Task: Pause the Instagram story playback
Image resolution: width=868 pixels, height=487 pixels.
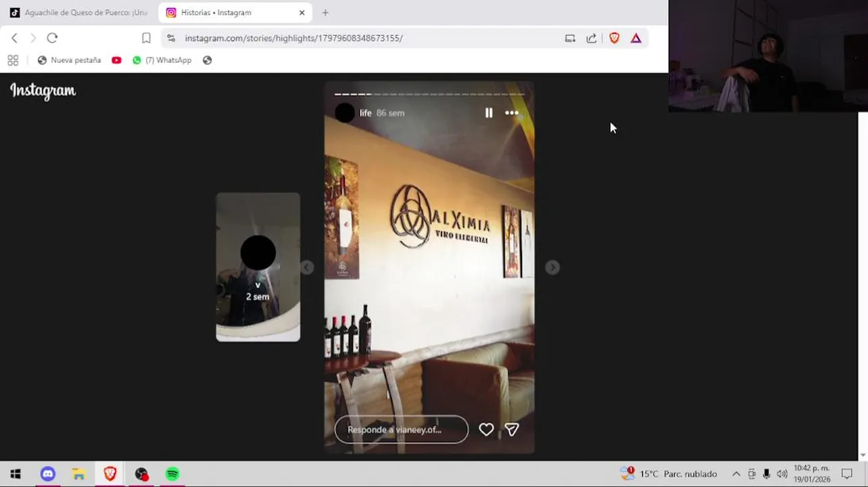Action: click(489, 113)
